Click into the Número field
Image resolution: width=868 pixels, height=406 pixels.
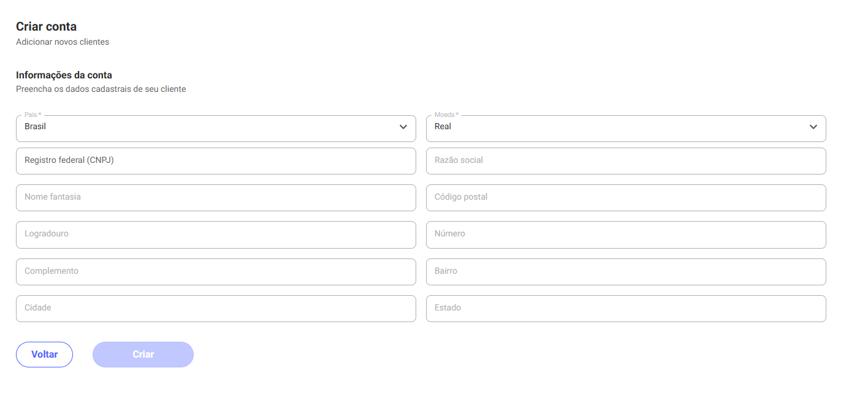(x=626, y=235)
